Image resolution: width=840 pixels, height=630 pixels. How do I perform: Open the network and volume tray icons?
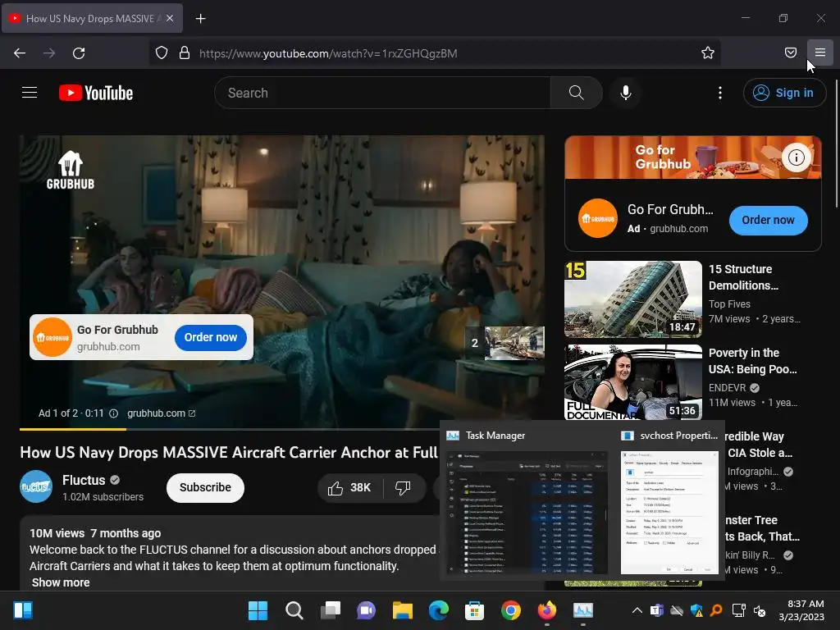click(x=748, y=610)
